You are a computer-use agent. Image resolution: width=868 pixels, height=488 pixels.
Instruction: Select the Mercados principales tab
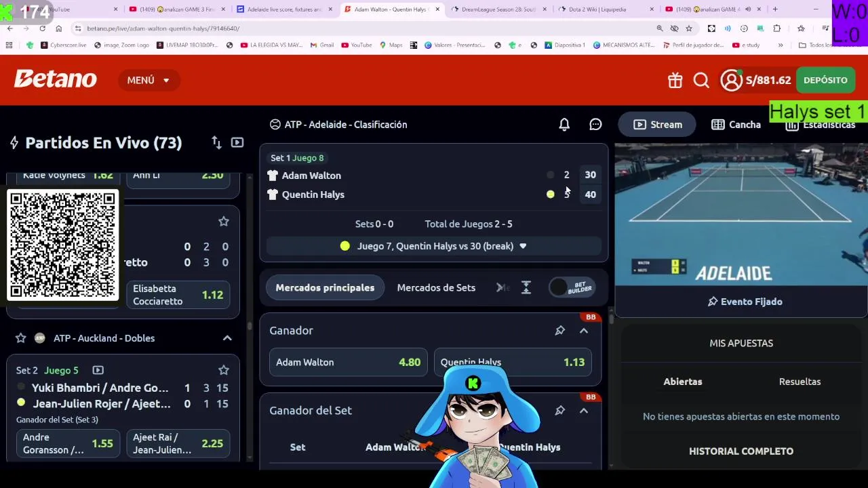pyautogui.click(x=325, y=287)
